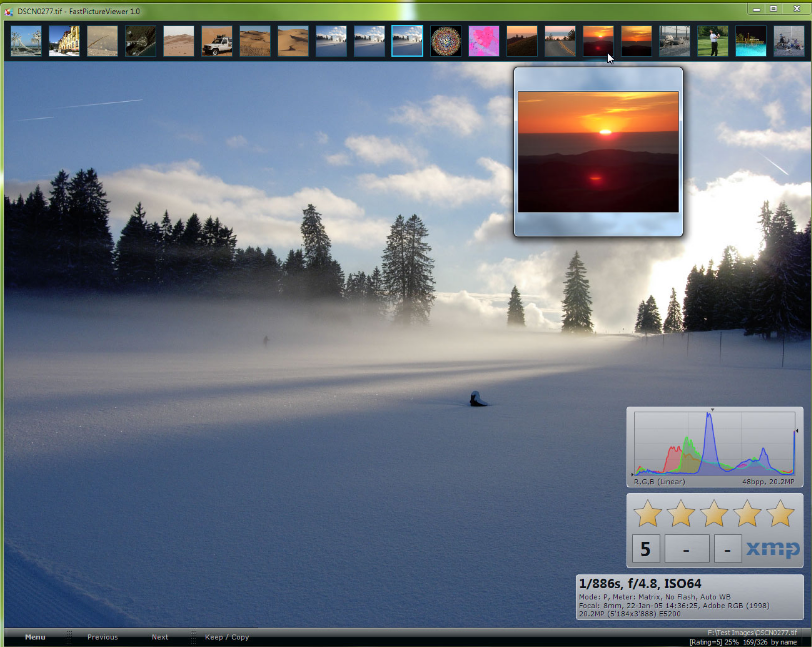Click the first star in the rating panel

click(648, 514)
